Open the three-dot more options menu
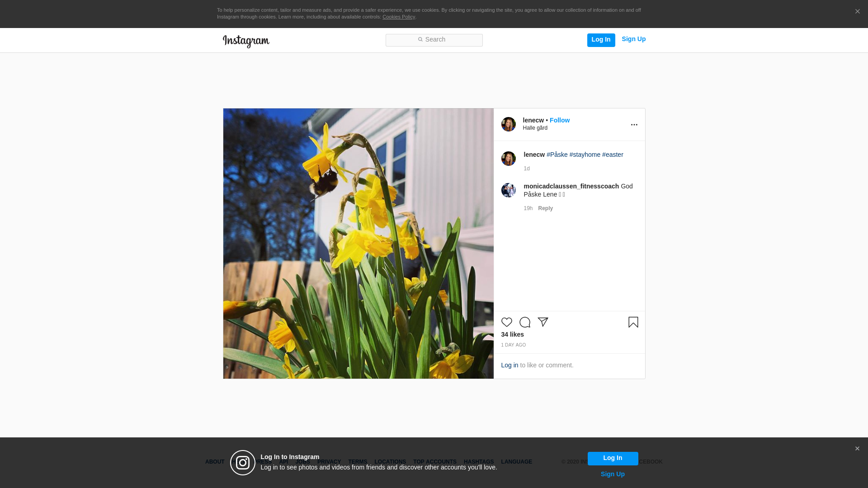Screen dimensions: 868x488 point(634,125)
